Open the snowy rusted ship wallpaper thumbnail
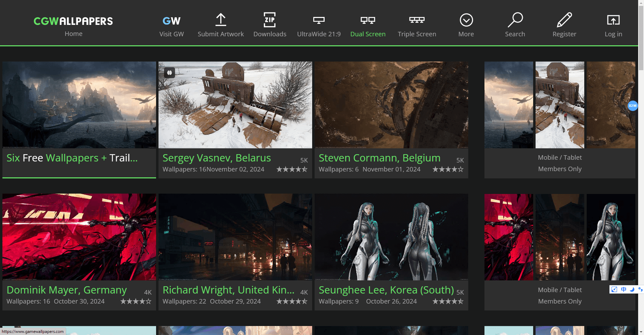 (235, 105)
